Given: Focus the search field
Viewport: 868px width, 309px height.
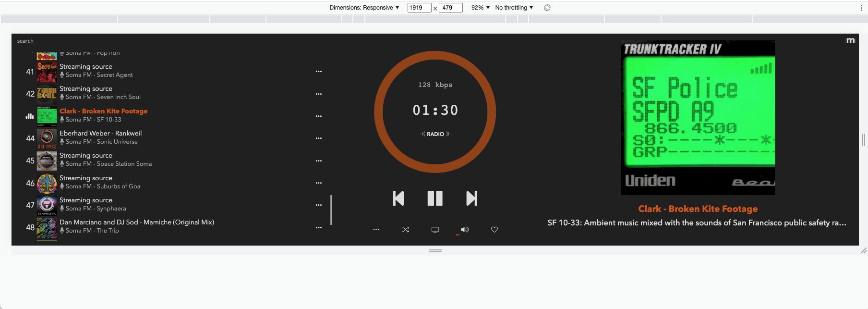Looking at the screenshot, I should 25,41.
